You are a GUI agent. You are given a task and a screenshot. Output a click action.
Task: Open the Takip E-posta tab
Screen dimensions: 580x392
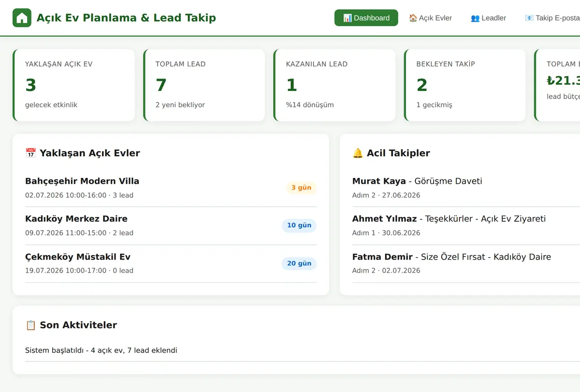pyautogui.click(x=552, y=18)
